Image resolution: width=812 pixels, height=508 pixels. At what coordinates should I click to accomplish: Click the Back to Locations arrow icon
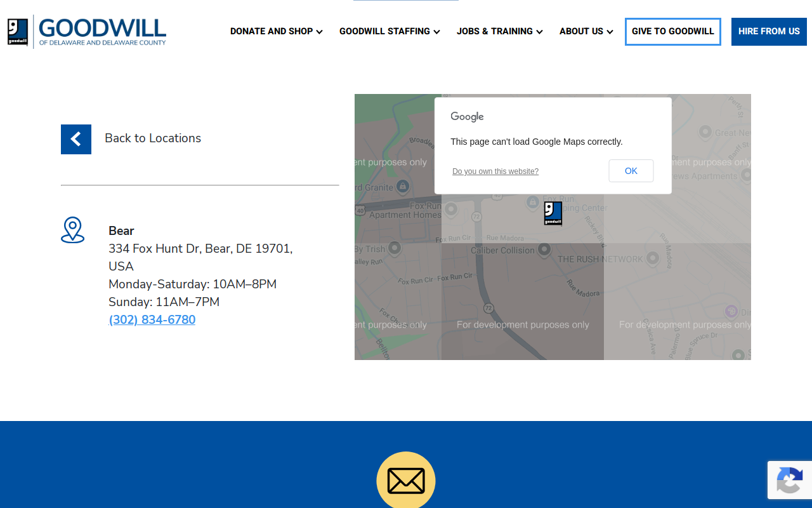pyautogui.click(x=76, y=139)
